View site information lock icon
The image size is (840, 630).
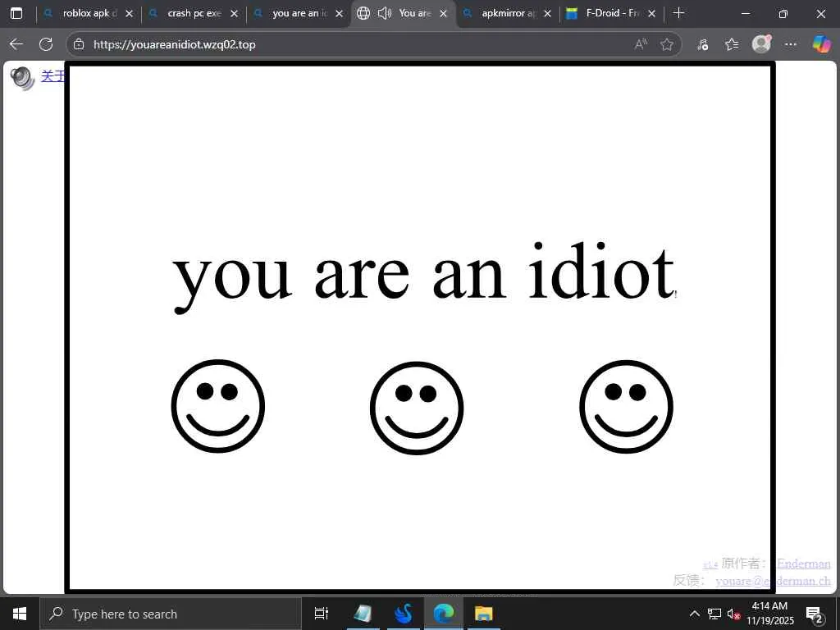point(79,44)
